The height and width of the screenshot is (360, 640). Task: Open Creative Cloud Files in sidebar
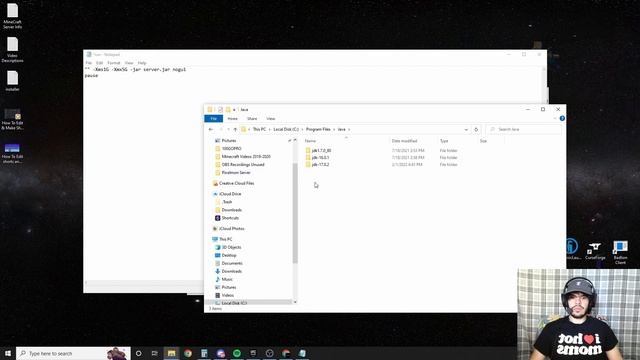pos(236,183)
